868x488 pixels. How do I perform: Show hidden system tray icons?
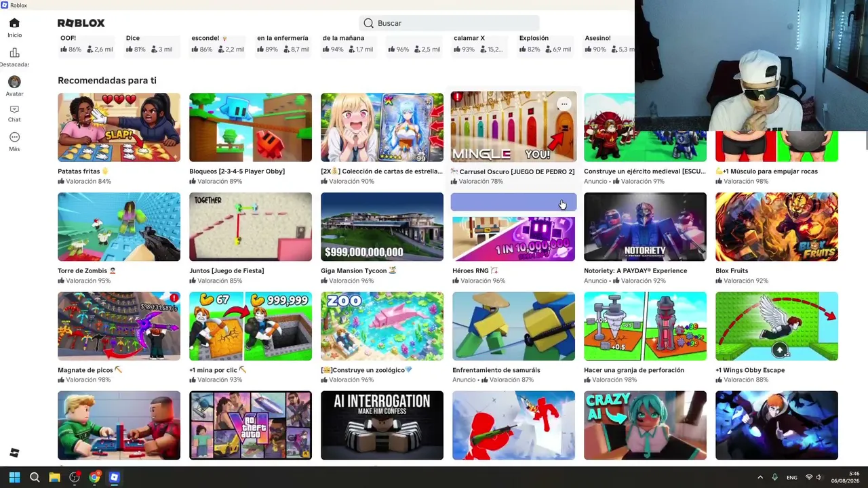760,477
